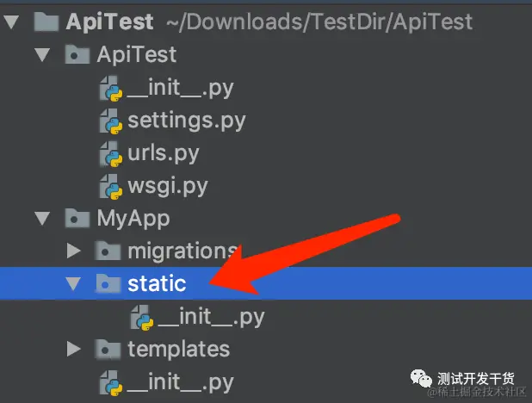Click the wsgi.py Python file icon
The height and width of the screenshot is (403, 532).
pyautogui.click(x=110, y=186)
